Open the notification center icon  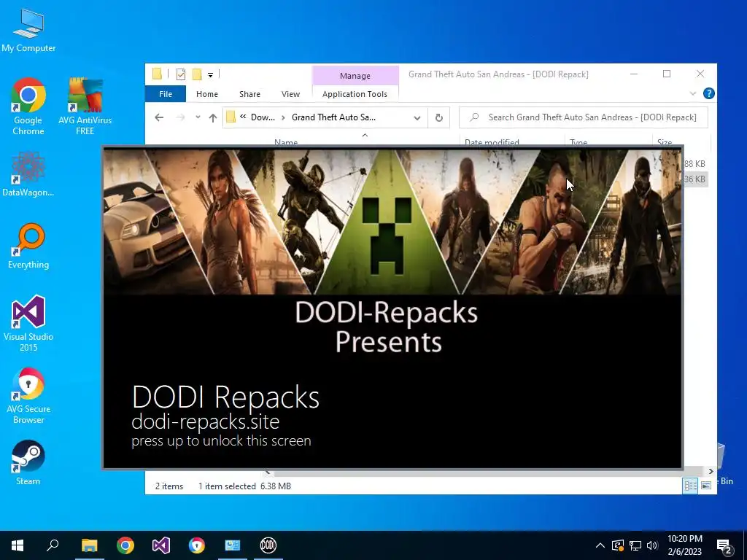(724, 546)
